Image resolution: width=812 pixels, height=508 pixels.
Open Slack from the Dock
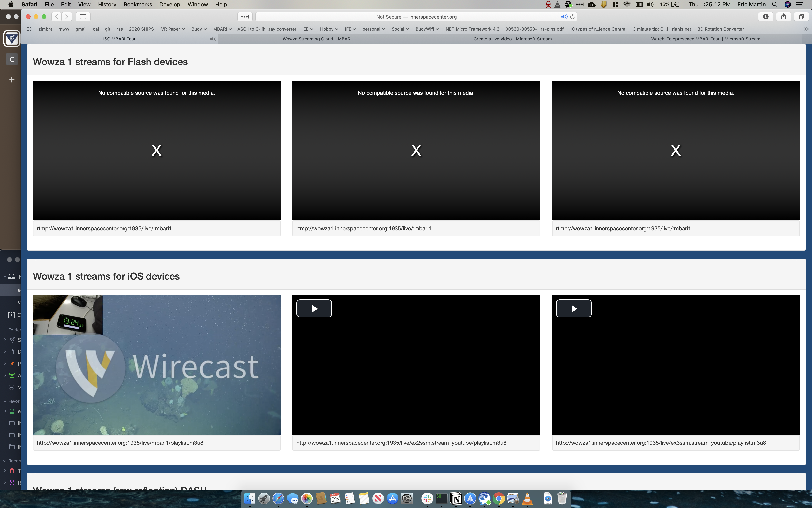427,499
